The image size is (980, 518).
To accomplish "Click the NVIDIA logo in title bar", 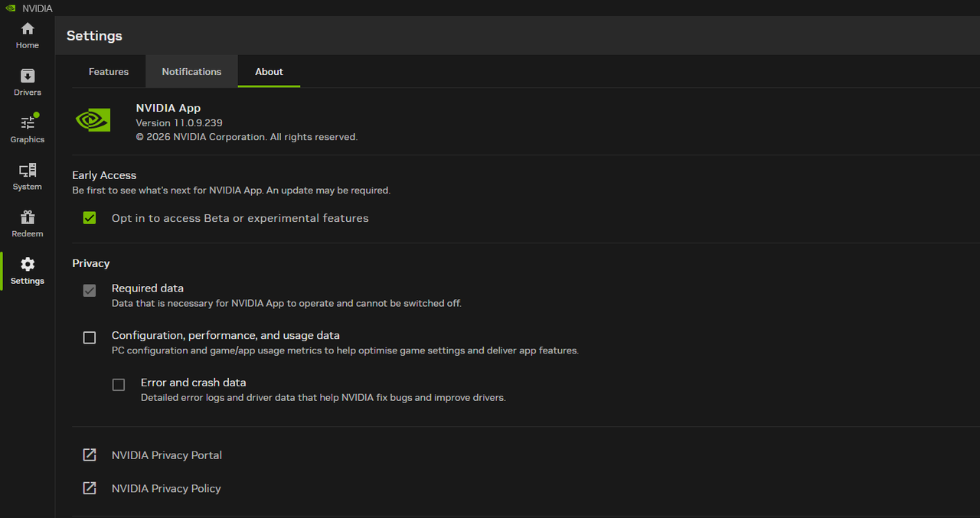I will [x=11, y=8].
